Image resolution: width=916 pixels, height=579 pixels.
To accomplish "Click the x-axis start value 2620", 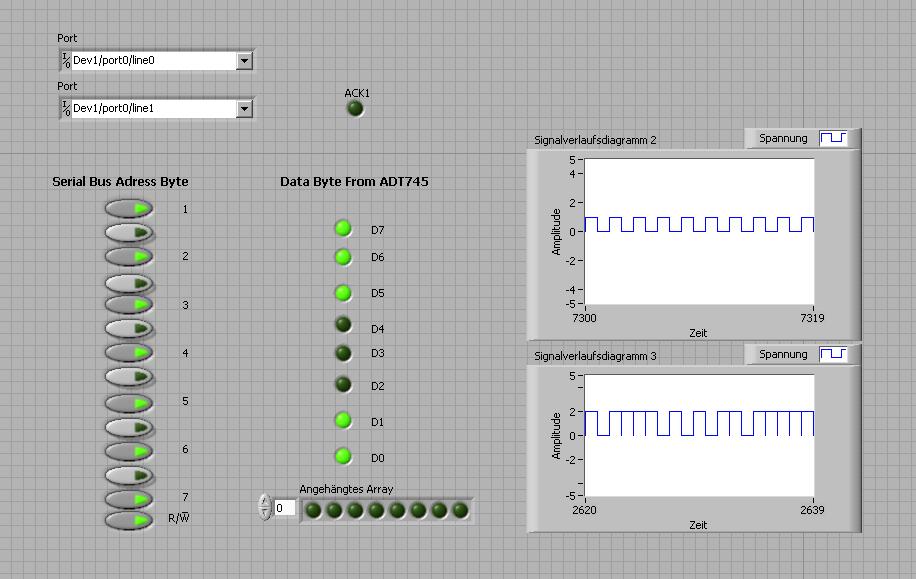I will point(584,510).
